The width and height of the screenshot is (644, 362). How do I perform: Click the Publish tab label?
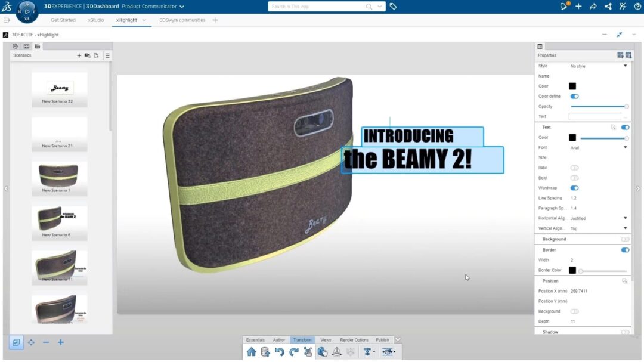(382, 340)
